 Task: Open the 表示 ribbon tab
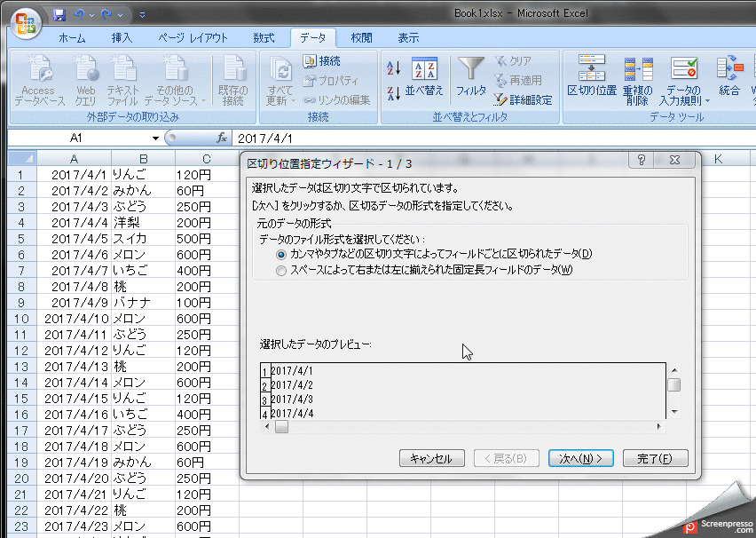click(408, 38)
